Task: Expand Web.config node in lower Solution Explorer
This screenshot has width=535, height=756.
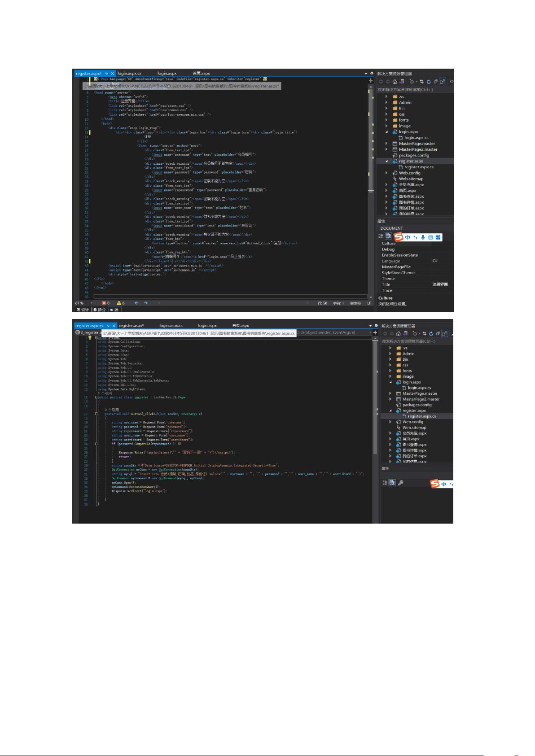Action: (x=390, y=422)
